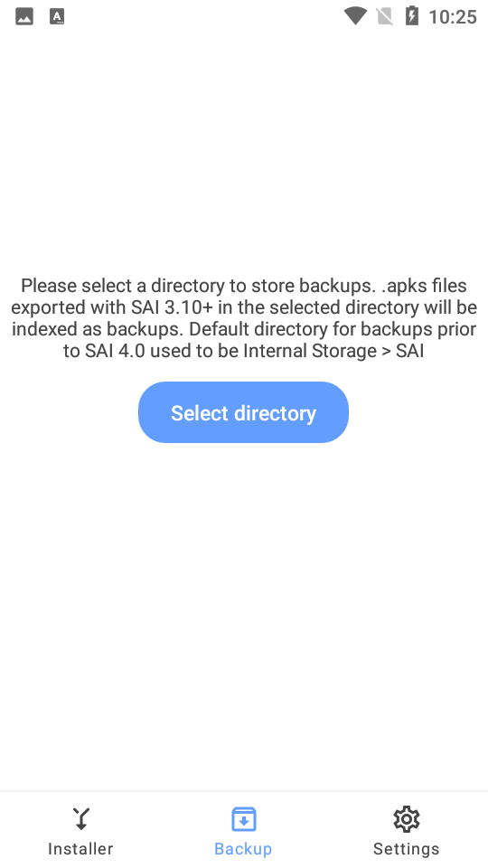The image size is (488, 868).
Task: Tap the image notification icon in status bar
Action: pyautogui.click(x=23, y=16)
